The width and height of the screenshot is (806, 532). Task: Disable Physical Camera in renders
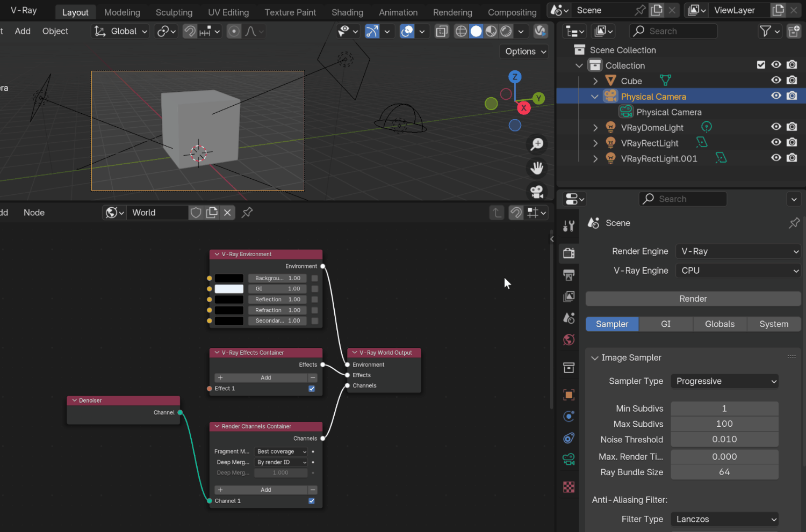point(791,96)
